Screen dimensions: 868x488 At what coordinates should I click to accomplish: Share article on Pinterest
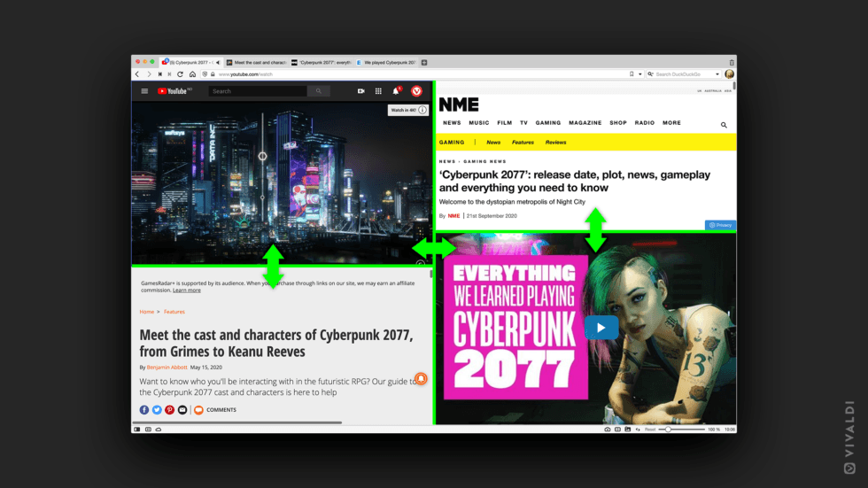[x=169, y=410]
